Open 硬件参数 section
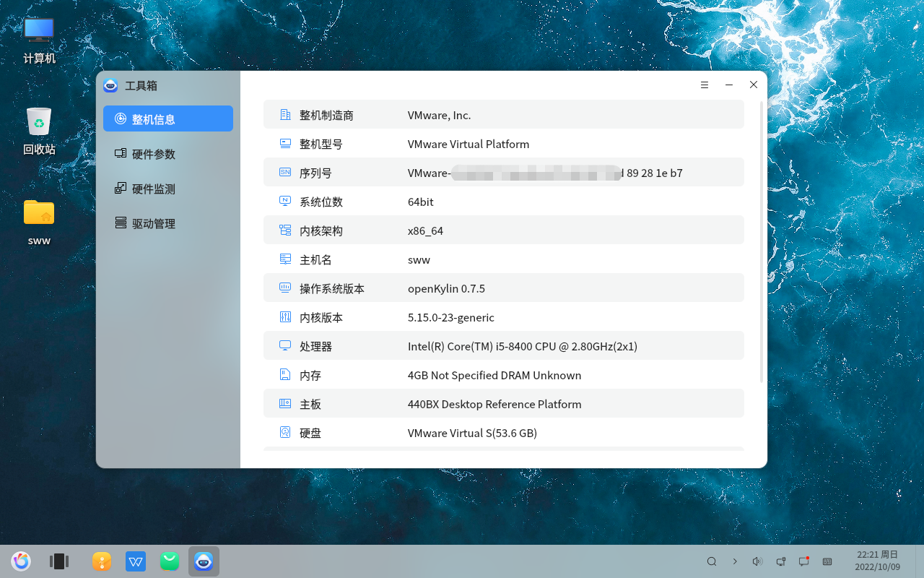This screenshot has height=578, width=924. pos(168,154)
